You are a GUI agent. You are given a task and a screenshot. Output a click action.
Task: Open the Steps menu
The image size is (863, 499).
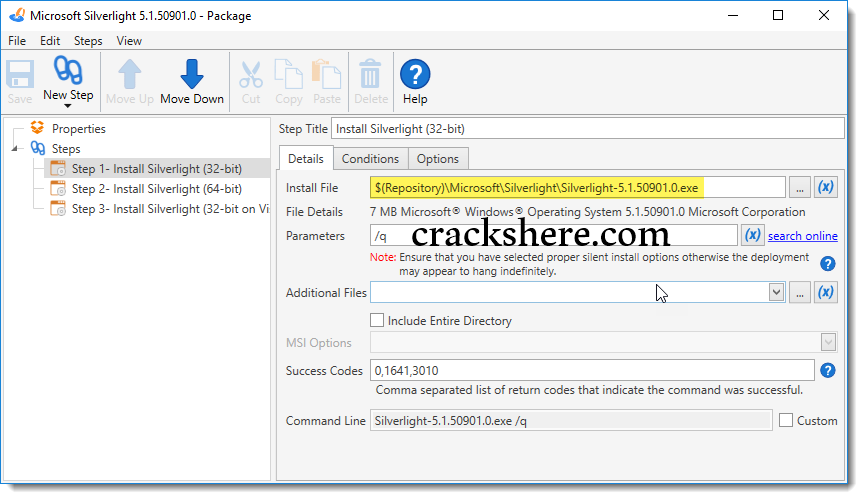[x=88, y=41]
